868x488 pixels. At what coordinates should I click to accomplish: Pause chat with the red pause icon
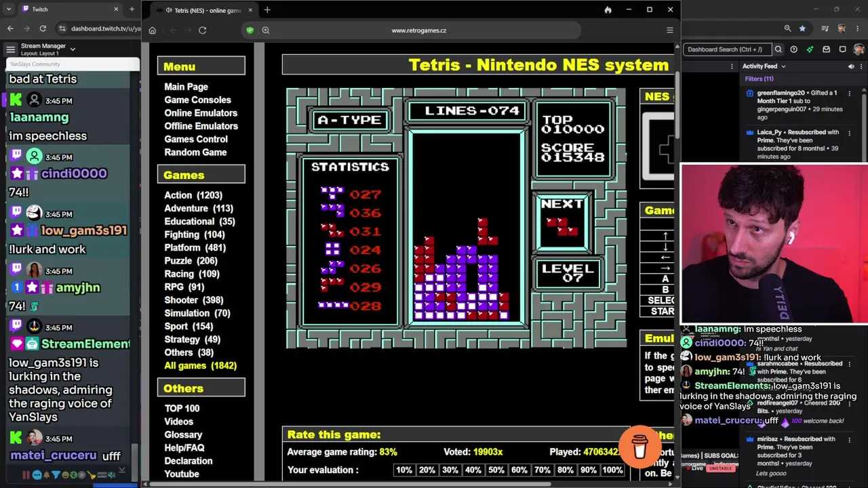(x=26, y=475)
